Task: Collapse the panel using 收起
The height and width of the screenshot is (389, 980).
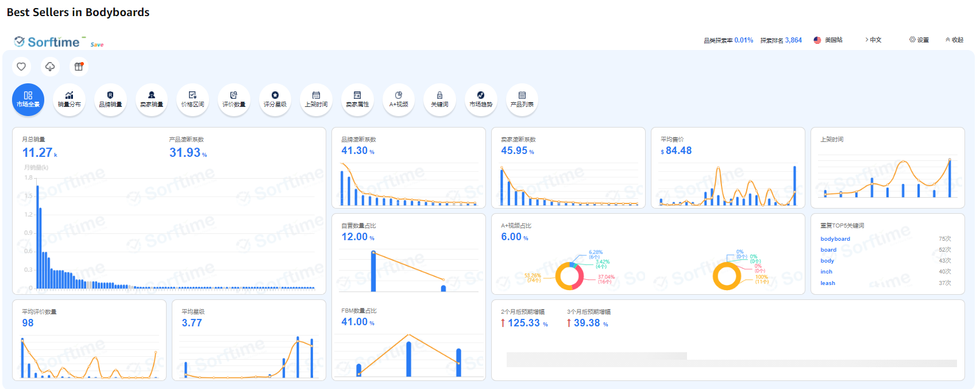Action: tap(954, 40)
